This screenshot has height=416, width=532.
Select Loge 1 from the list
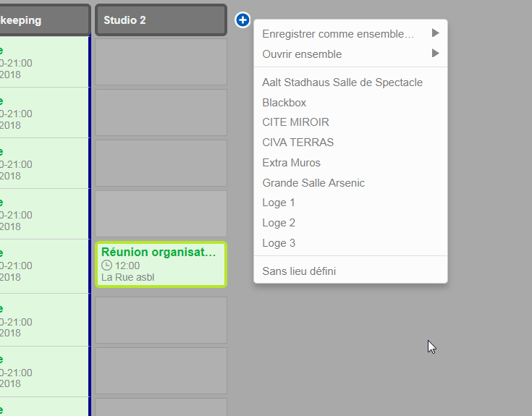[279, 203]
